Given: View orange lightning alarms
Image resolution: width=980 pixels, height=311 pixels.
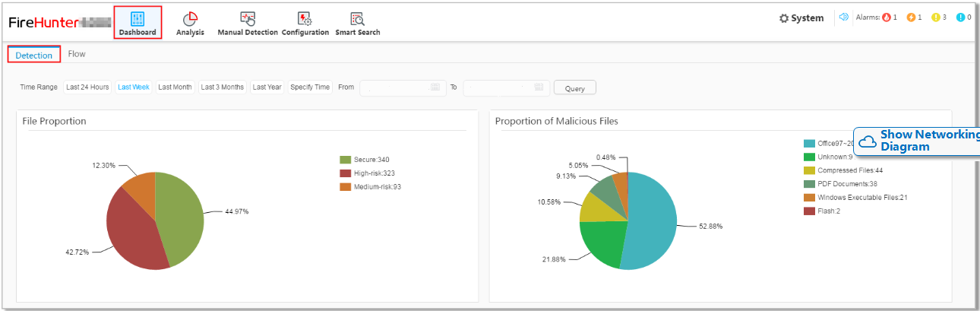Looking at the screenshot, I should pos(914,17).
